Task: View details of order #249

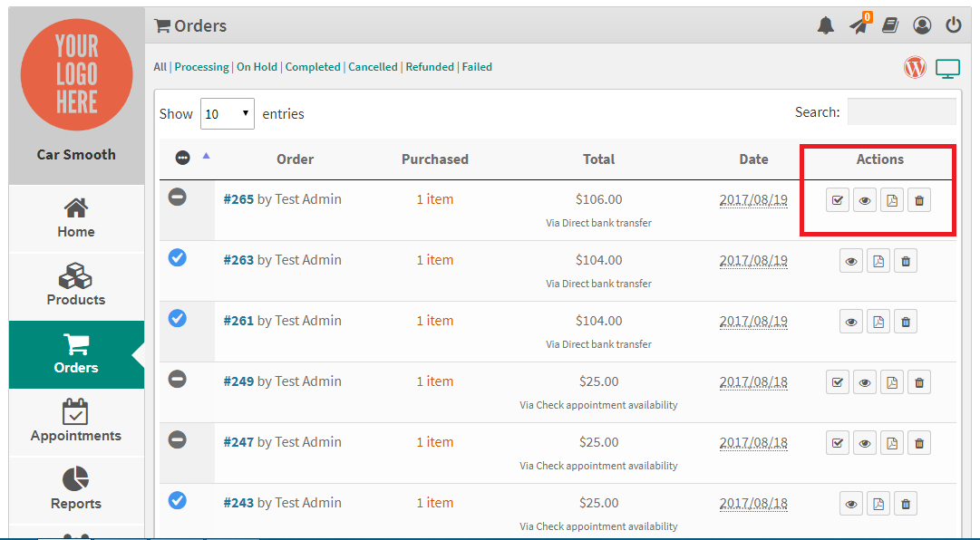Action: click(864, 382)
